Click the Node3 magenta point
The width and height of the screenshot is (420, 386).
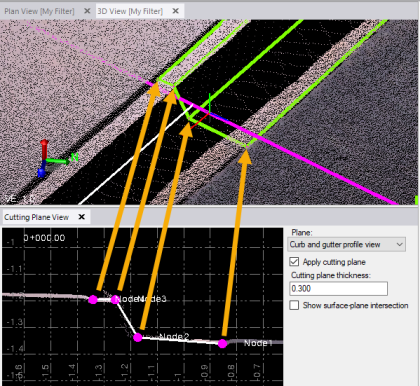tap(115, 299)
